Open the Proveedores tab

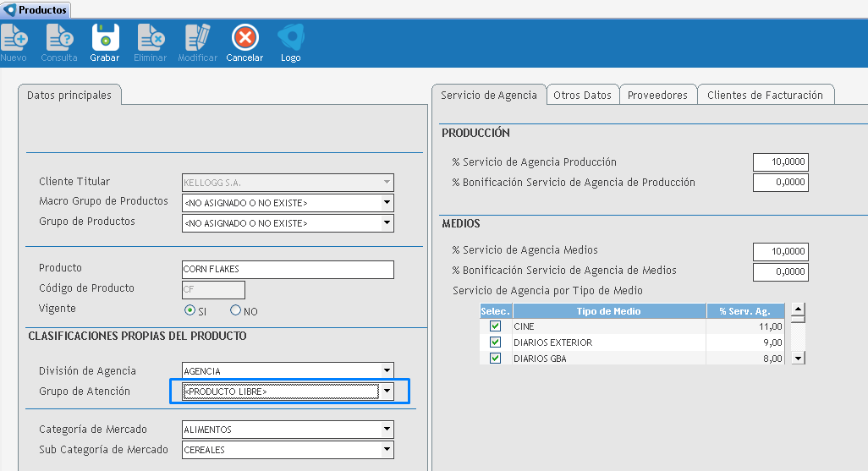tap(657, 96)
